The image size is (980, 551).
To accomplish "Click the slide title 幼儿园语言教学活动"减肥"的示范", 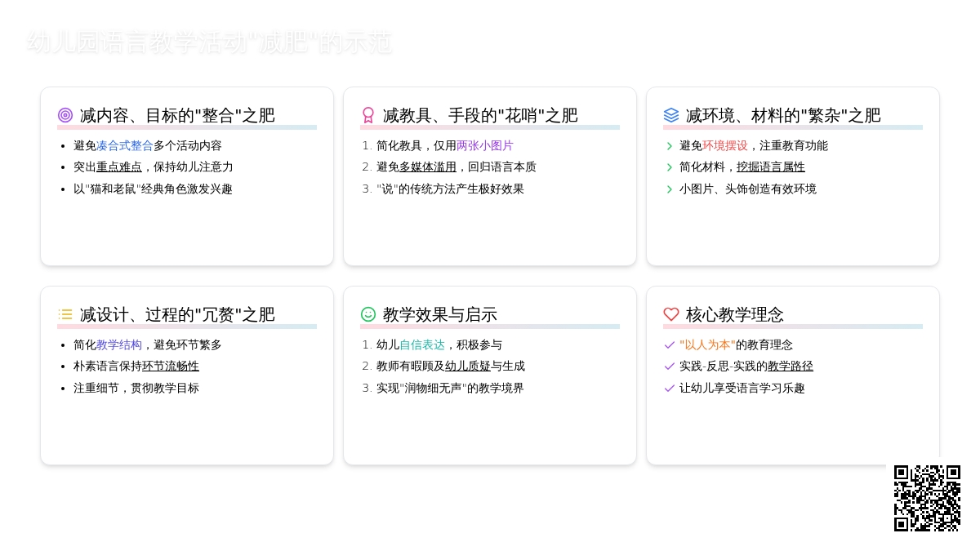I will [x=210, y=42].
